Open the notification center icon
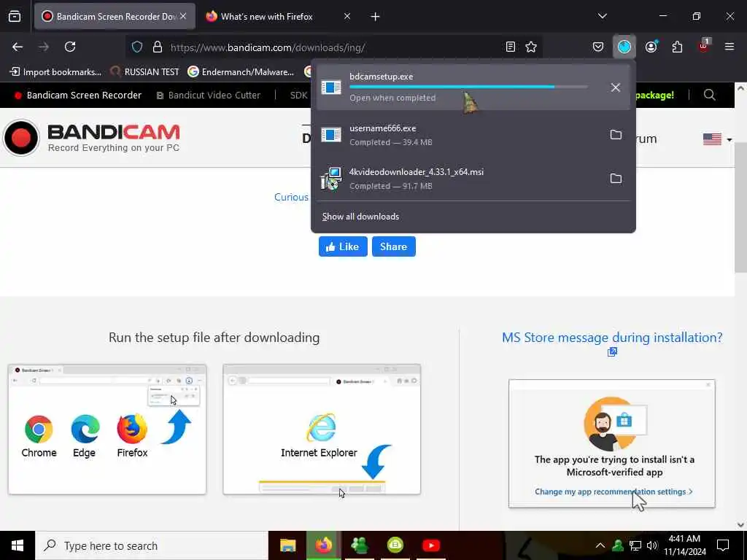 pos(723,545)
